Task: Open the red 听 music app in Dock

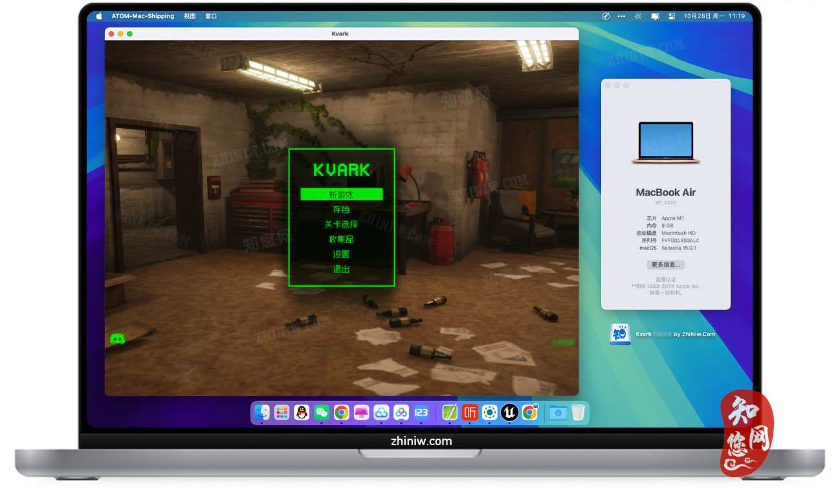Action: 470,412
